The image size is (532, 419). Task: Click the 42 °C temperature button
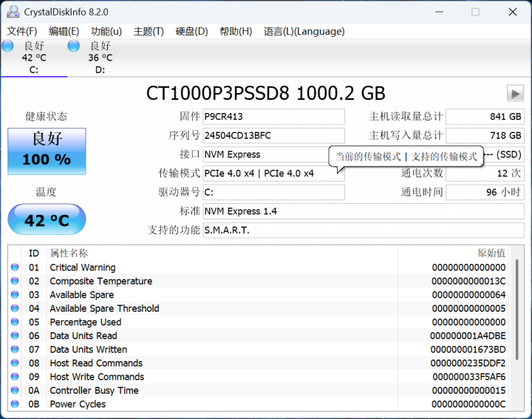(x=47, y=220)
